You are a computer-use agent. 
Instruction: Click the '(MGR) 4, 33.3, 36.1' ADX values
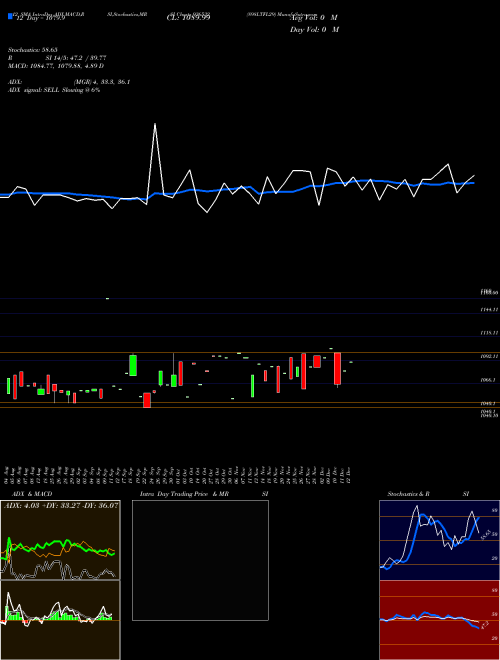[101, 82]
